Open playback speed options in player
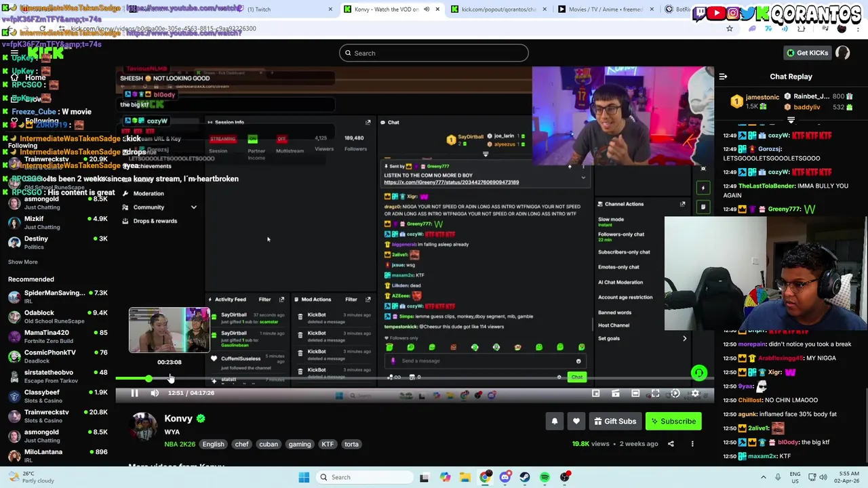 (675, 393)
